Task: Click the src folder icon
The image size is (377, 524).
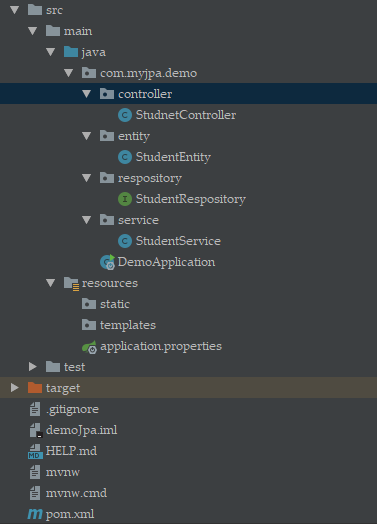Action: [35, 10]
